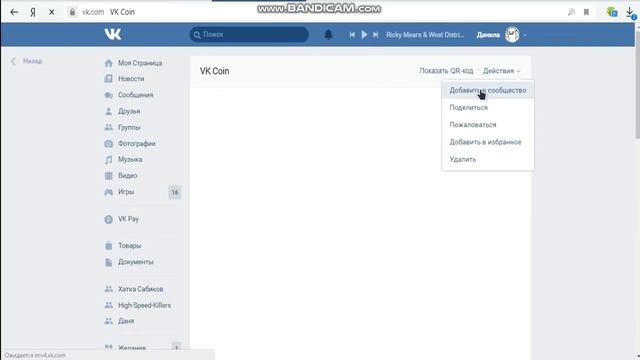Open Товары in the sidebar

tap(129, 246)
